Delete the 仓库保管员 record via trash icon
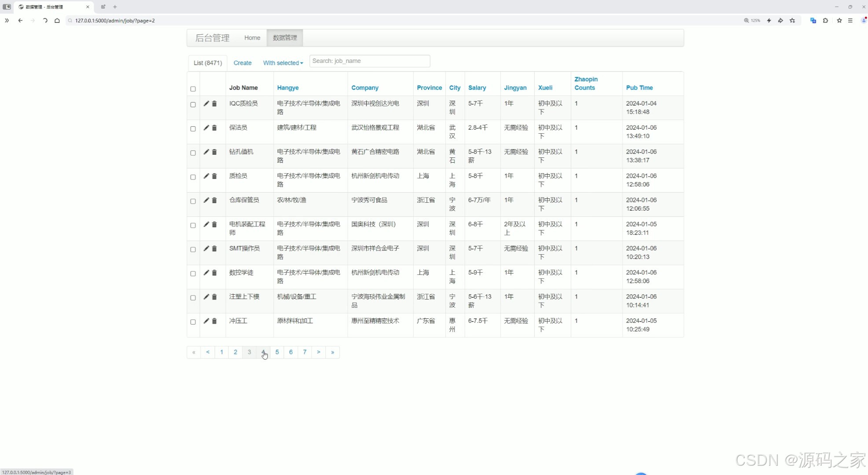The height and width of the screenshot is (475, 868). coord(214,201)
